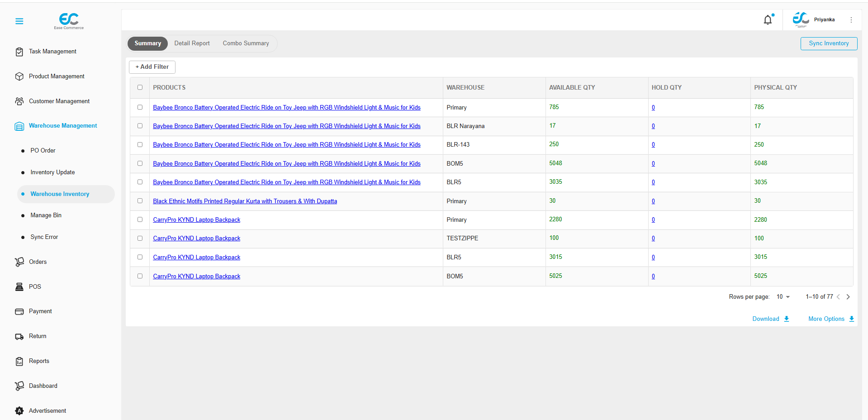Click the three-dot menu near Priyanka
868x420 pixels.
point(851,19)
